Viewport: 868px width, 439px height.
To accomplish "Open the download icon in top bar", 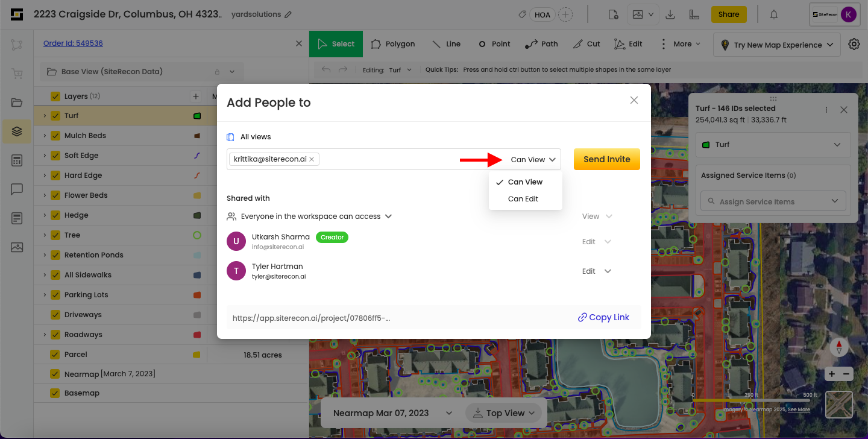I will (x=670, y=14).
